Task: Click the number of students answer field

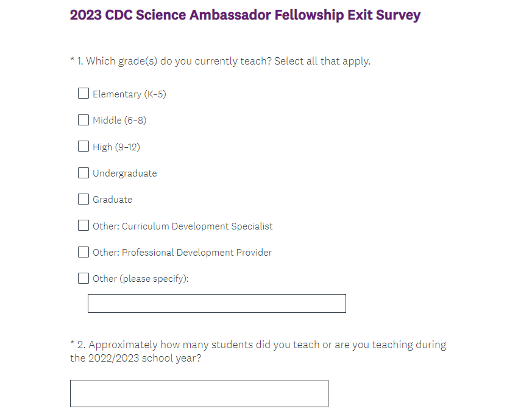Action: [x=199, y=393]
